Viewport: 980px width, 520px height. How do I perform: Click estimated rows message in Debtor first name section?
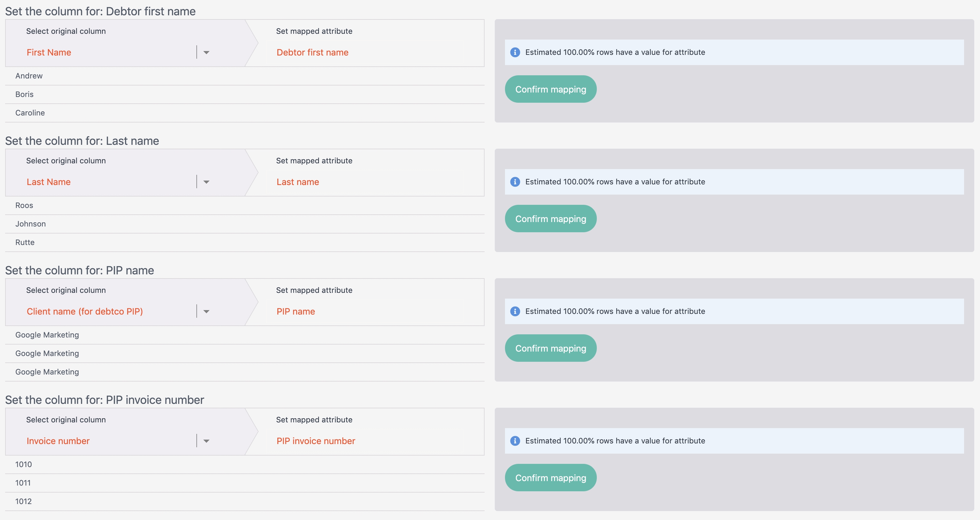[x=615, y=52]
